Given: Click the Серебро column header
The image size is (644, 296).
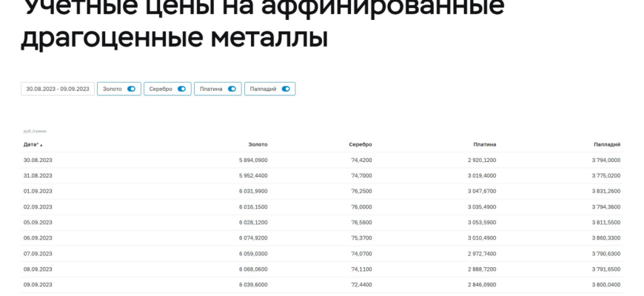Looking at the screenshot, I should [360, 144].
